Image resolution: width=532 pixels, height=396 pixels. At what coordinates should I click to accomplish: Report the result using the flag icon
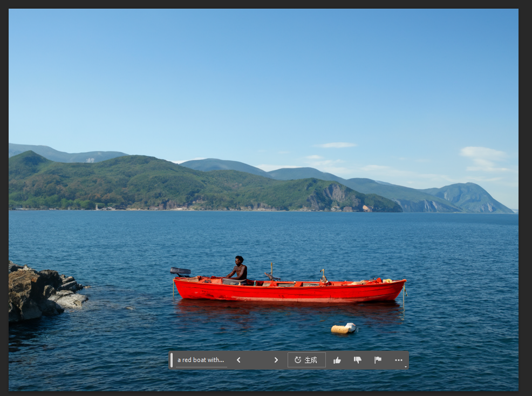click(378, 360)
